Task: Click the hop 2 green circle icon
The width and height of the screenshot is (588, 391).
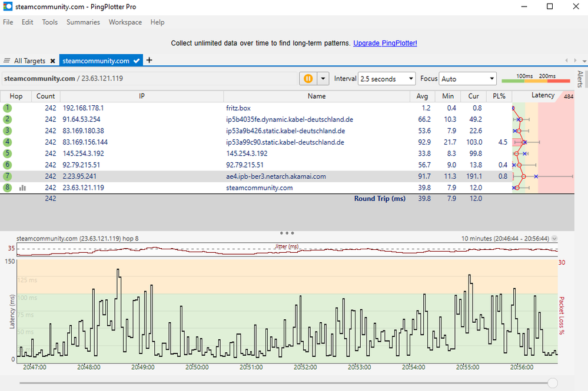Action: click(x=7, y=119)
